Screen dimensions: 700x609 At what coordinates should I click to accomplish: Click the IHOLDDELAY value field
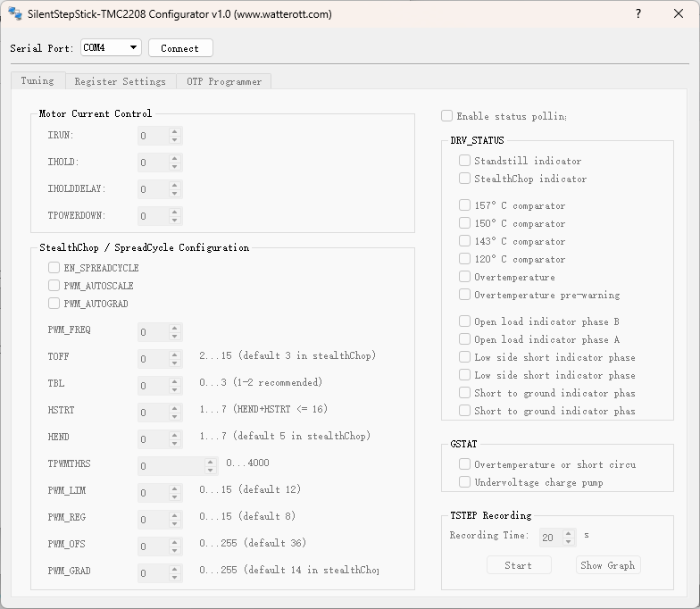point(154,189)
